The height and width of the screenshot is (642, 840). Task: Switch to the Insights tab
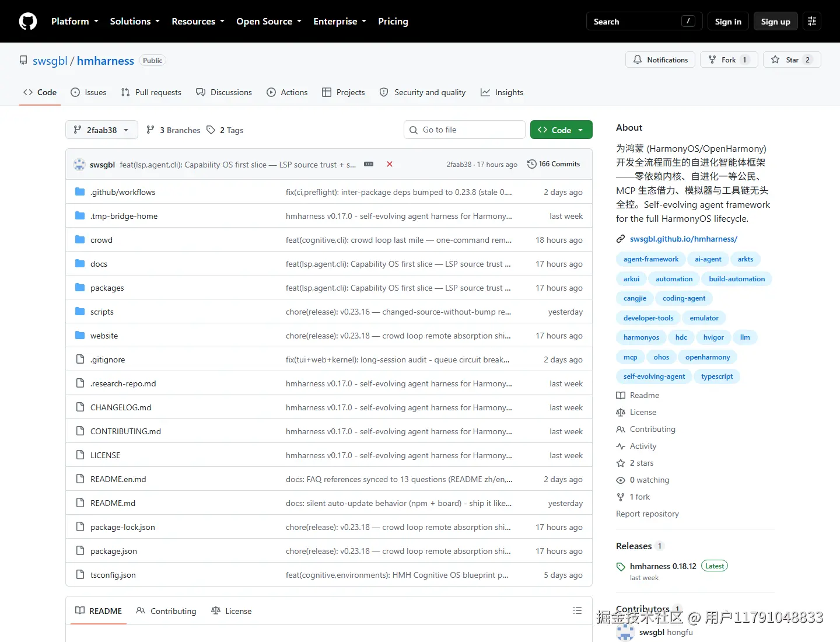coord(502,92)
